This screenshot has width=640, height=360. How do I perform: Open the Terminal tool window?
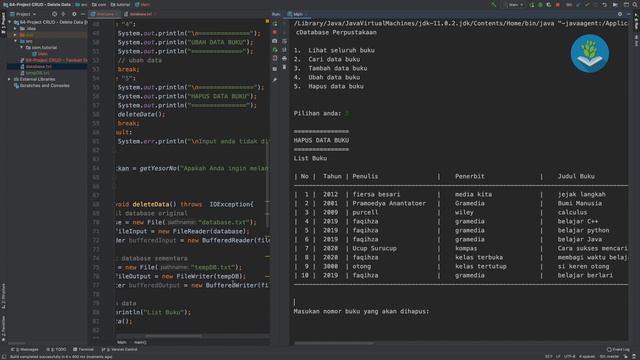tap(83, 349)
